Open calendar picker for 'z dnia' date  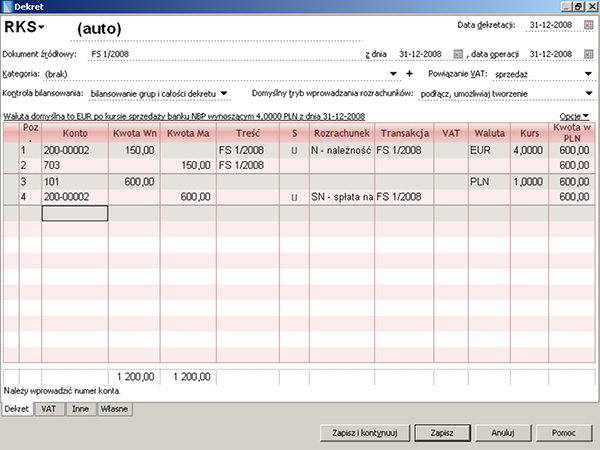click(x=458, y=54)
